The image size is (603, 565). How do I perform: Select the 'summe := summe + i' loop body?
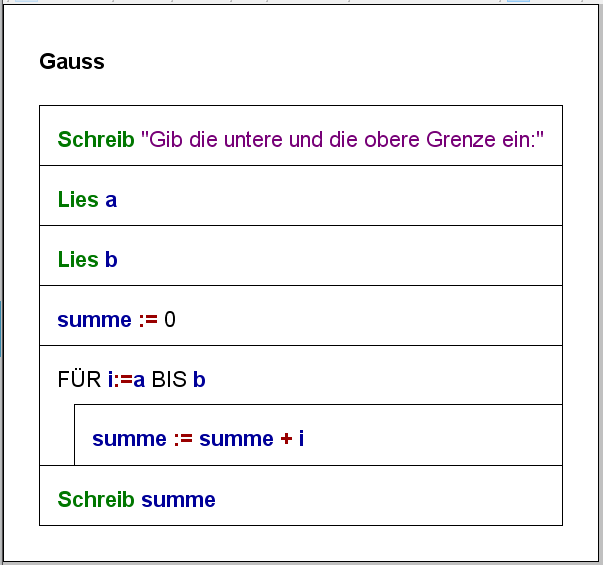coord(318,435)
